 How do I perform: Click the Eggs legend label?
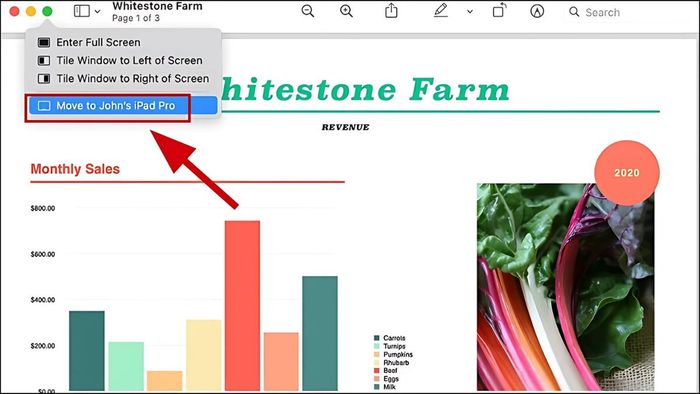pyautogui.click(x=391, y=379)
